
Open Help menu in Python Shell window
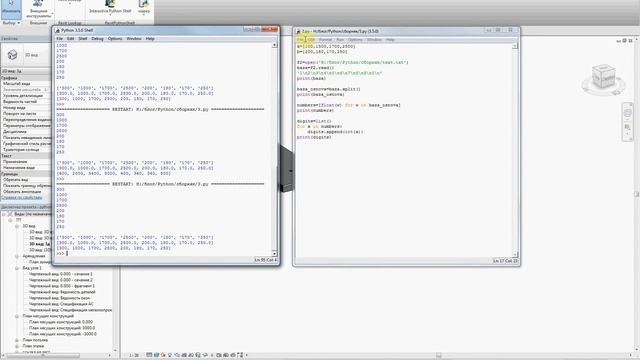pos(150,39)
